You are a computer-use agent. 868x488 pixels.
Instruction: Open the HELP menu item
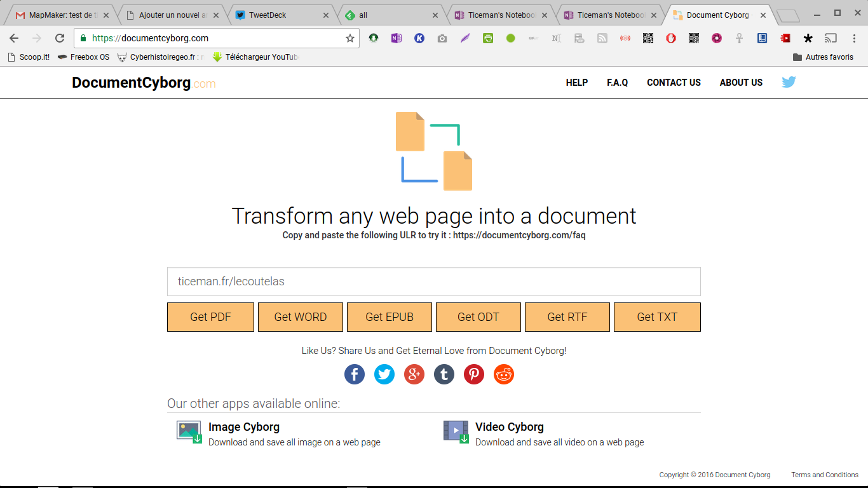pyautogui.click(x=577, y=83)
